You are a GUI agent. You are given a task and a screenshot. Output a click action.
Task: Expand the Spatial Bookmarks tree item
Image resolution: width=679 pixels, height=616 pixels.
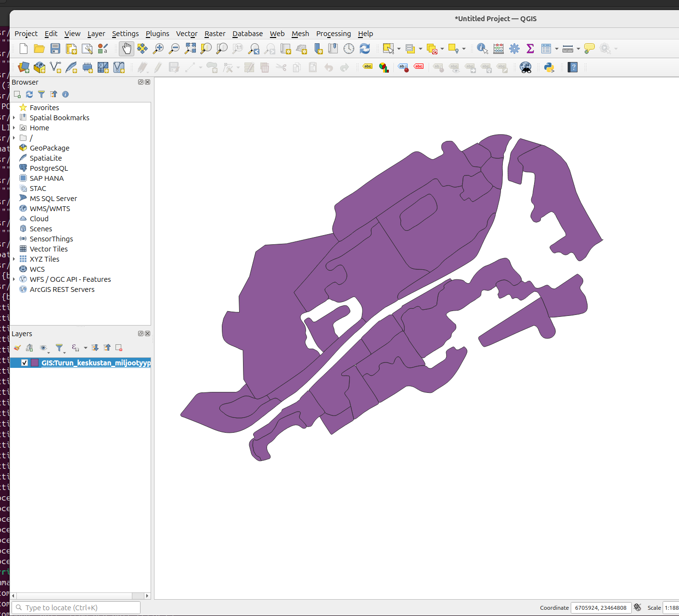[14, 118]
